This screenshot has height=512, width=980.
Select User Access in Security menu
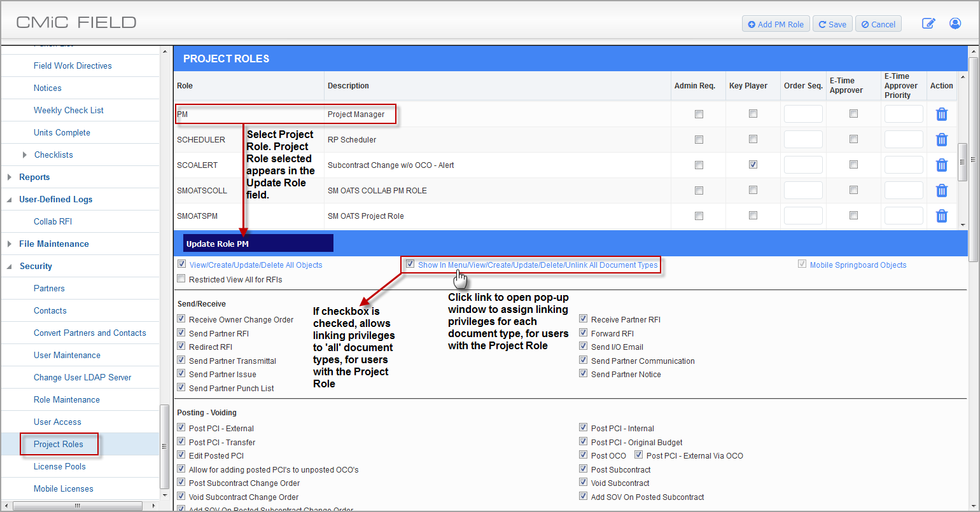57,422
